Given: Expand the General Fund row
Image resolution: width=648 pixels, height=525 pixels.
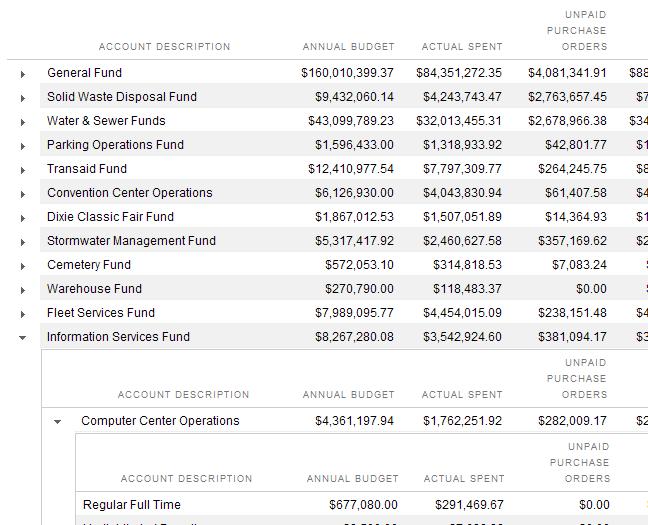Looking at the screenshot, I should tap(23, 74).
